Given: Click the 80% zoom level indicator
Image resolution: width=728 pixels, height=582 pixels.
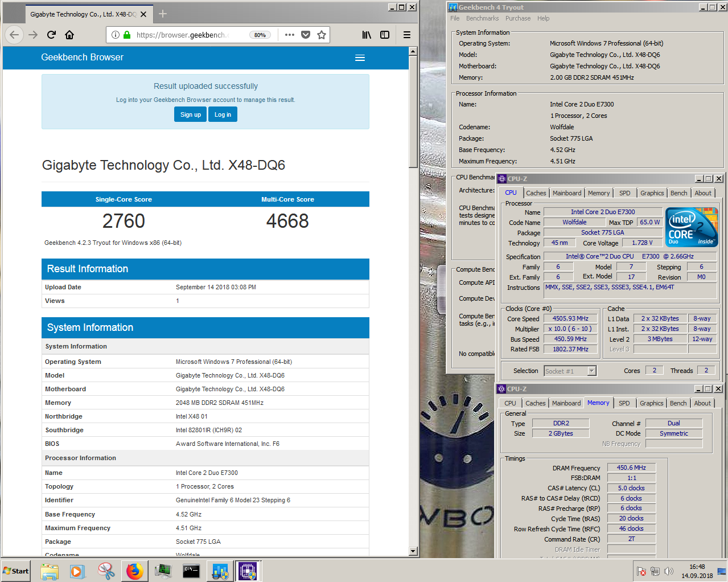Looking at the screenshot, I should pos(260,35).
